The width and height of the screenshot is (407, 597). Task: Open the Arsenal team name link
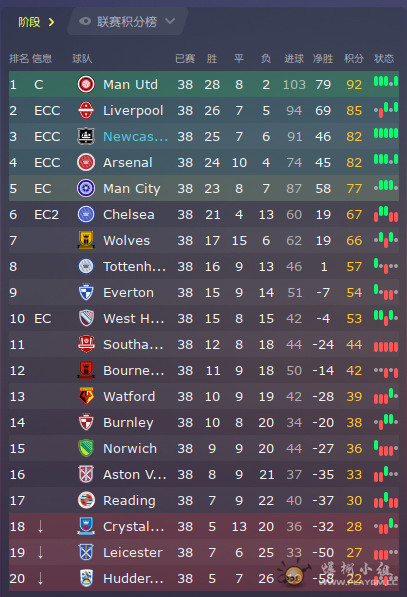tap(128, 163)
